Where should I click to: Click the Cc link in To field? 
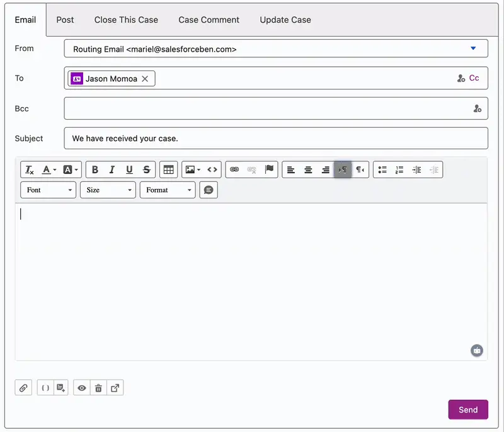click(474, 78)
